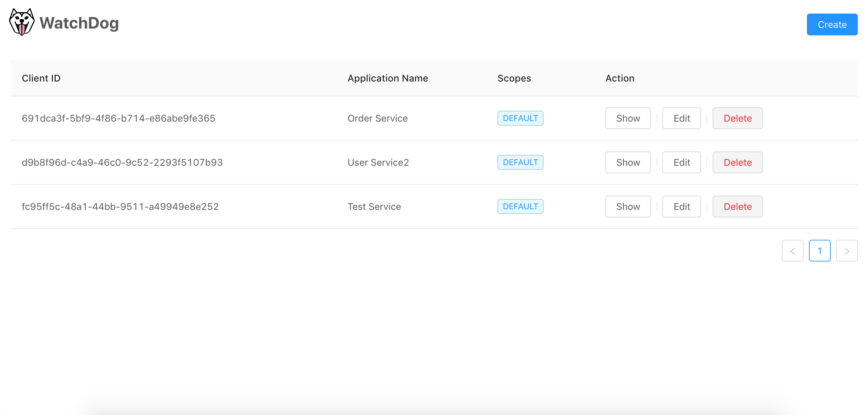868x415 pixels.
Task: Click DEFAULT scope tag for Order Service
Action: tap(520, 118)
